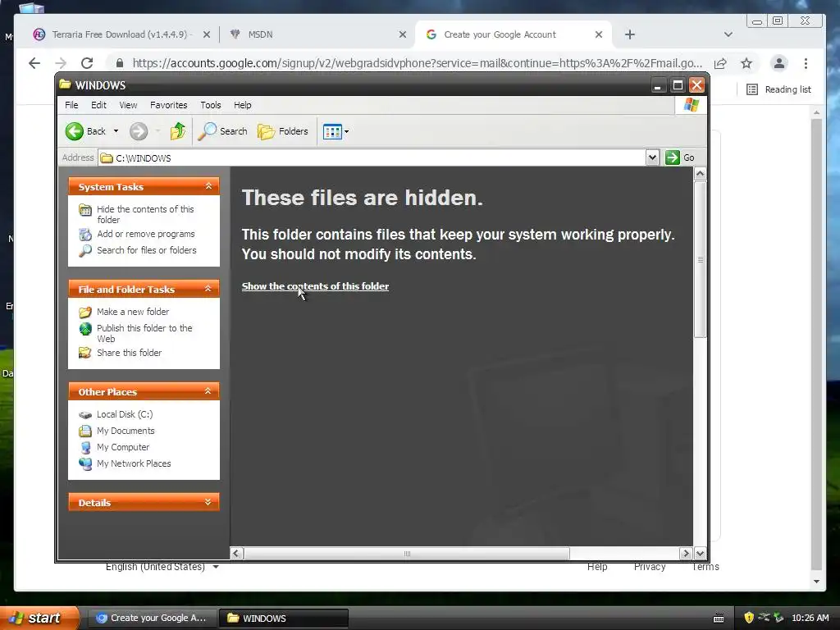Collapse the Other Places panel
Viewport: 840px width, 630px height.
pos(208,391)
